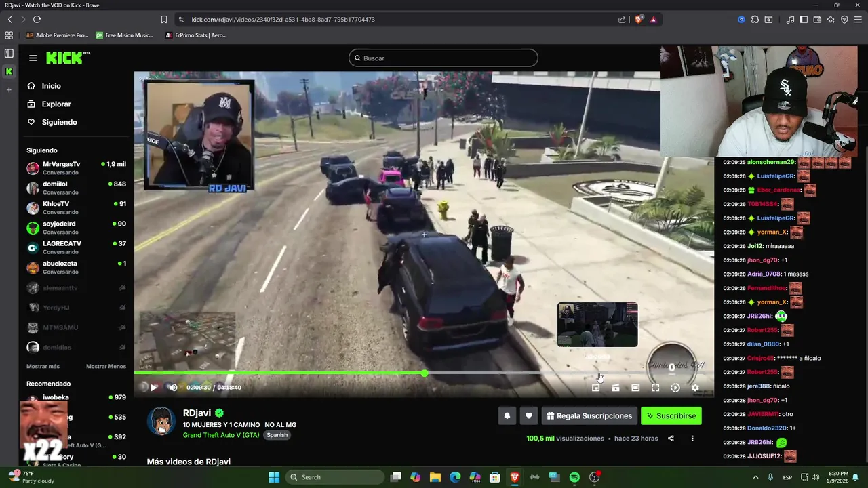Open File Explorer from taskbar
The height and width of the screenshot is (488, 868).
pos(435,477)
